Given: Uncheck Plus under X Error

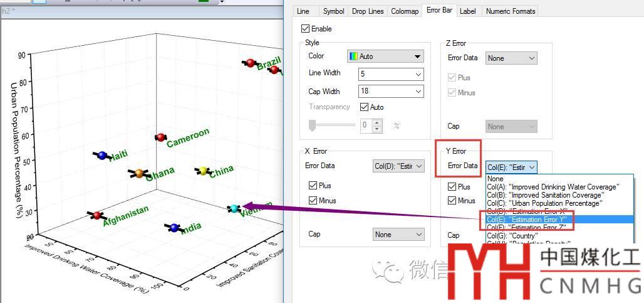Looking at the screenshot, I should 313,186.
